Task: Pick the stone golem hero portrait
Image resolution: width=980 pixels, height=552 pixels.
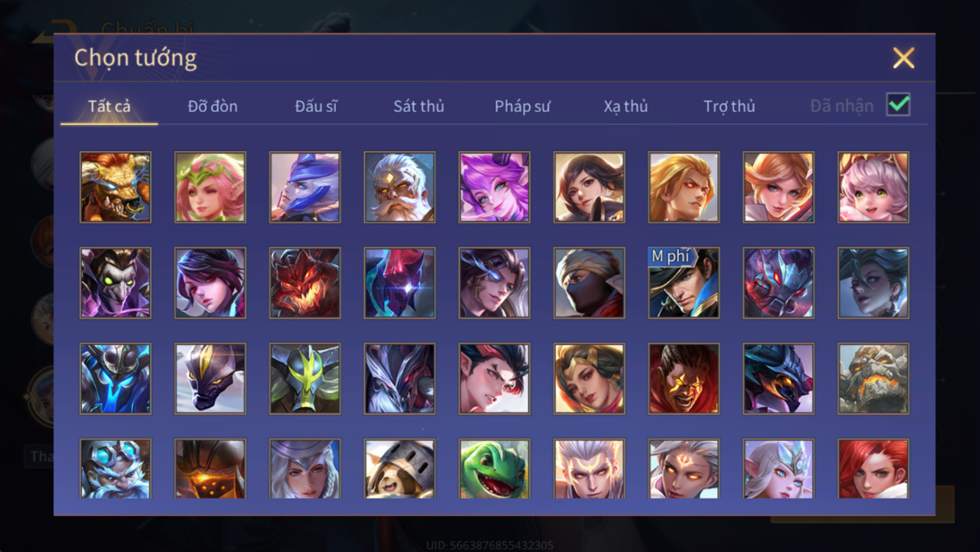Action: click(873, 379)
